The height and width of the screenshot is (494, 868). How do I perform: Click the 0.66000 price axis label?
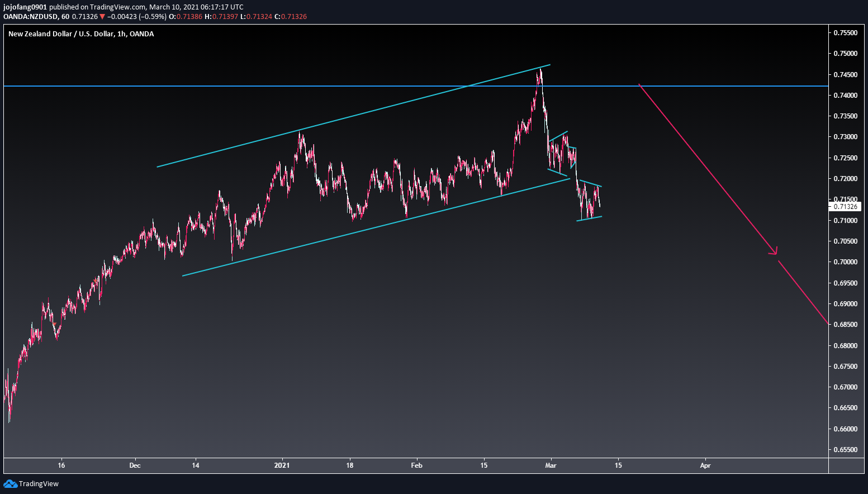(845, 429)
